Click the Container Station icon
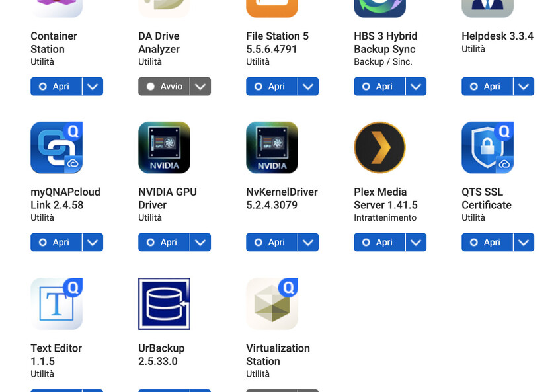The width and height of the screenshot is (558, 392). [x=57, y=9]
